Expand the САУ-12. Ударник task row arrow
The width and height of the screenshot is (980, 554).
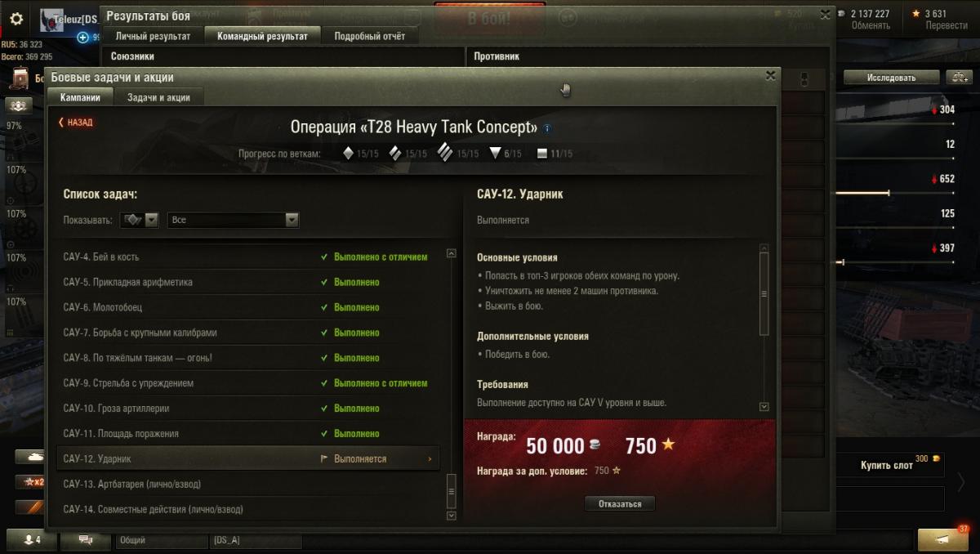click(x=430, y=459)
